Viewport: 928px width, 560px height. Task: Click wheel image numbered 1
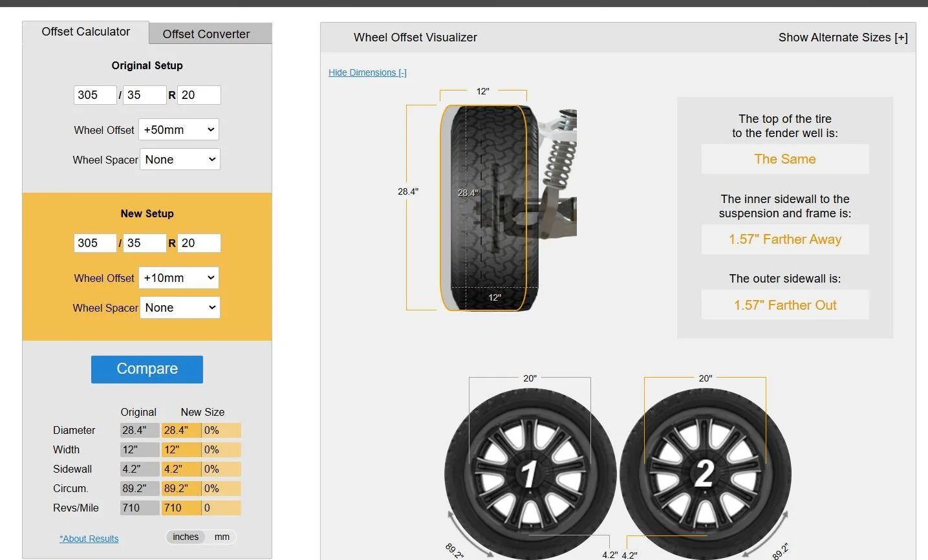click(x=530, y=473)
